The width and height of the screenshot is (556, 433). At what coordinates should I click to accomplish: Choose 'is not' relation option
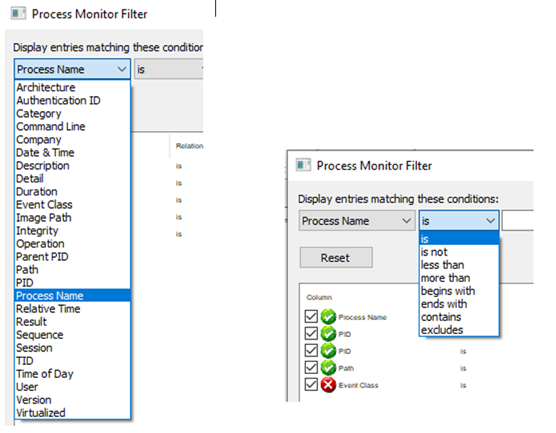(x=459, y=252)
